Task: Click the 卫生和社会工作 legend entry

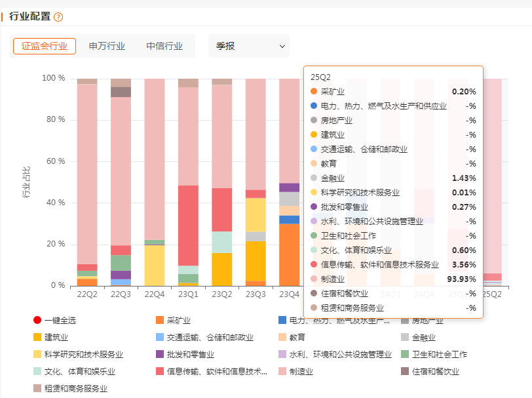Action: pyautogui.click(x=434, y=354)
